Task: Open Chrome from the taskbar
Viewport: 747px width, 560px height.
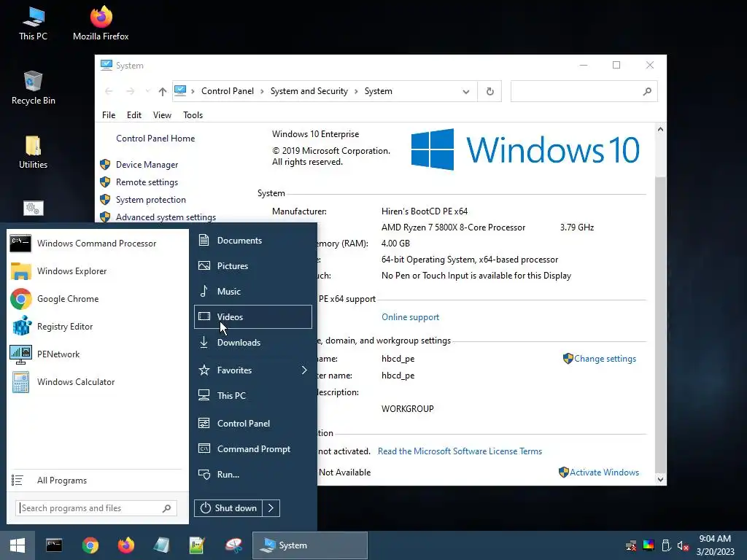Action: [90, 545]
